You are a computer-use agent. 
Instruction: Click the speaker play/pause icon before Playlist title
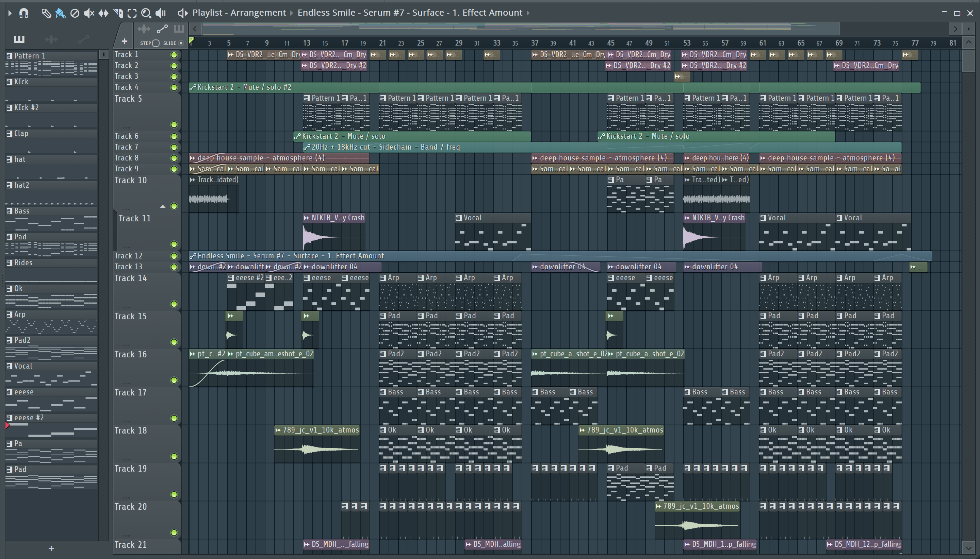pos(182,13)
